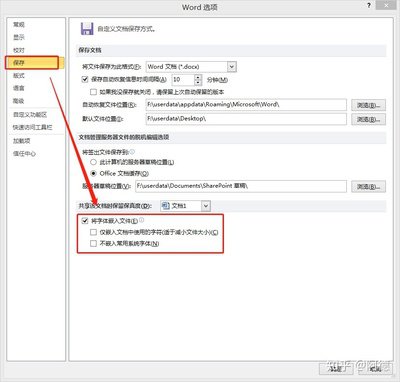Click info icon beside 将签出文件保存到
Viewport: 400px width, 382px height.
coord(132,152)
